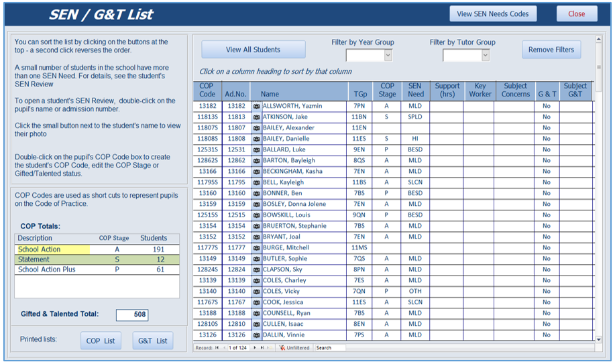
Task: Click the name COLES, Vicky
Action: pos(281,292)
